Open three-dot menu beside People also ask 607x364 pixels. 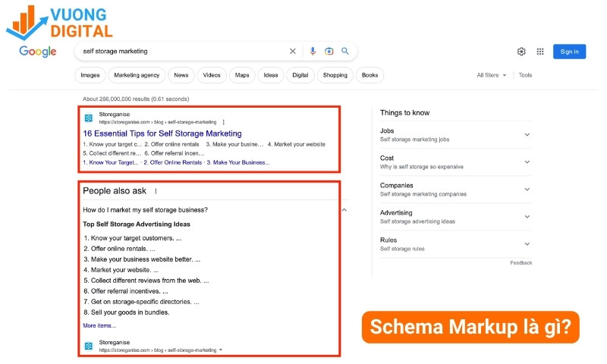[x=156, y=191]
